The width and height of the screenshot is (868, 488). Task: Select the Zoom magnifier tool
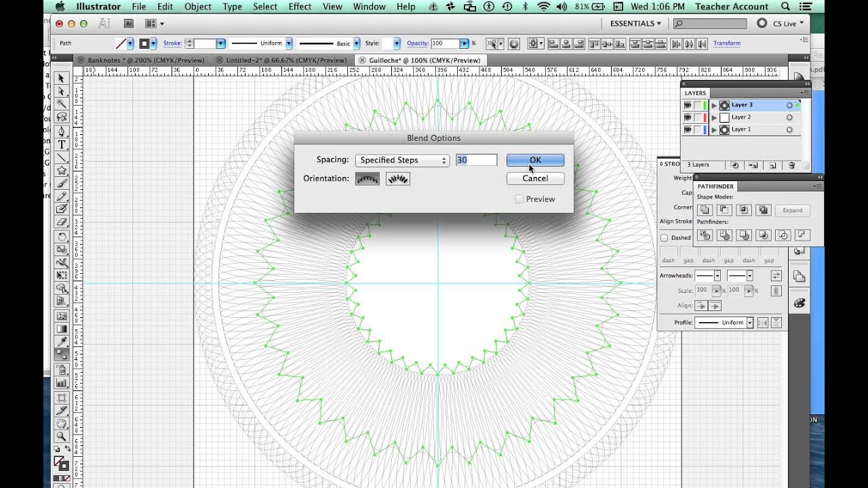click(x=62, y=437)
